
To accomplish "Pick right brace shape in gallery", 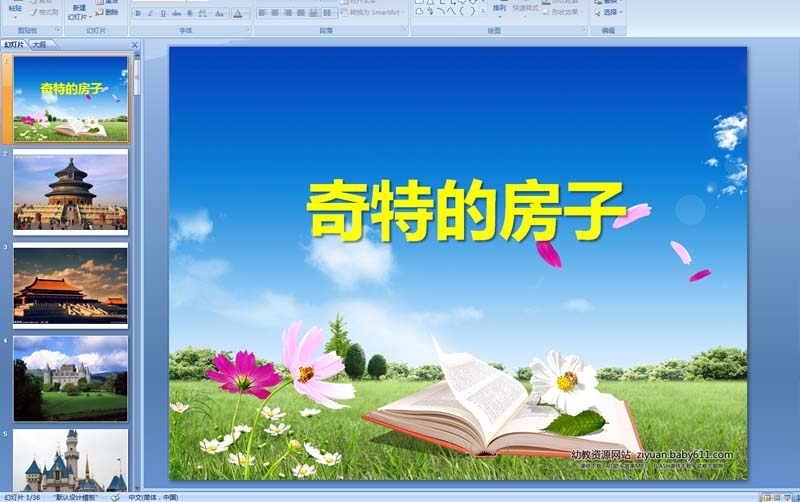I will coord(472,11).
